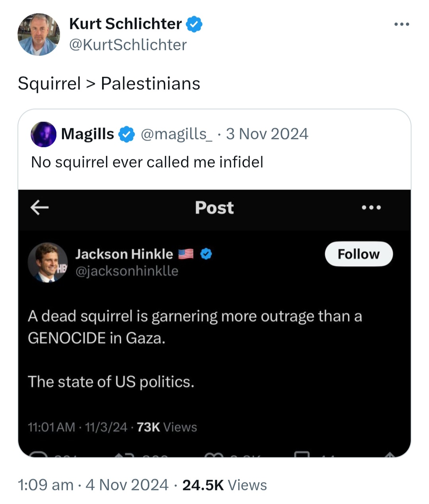Click the 73K Views count
The width and height of the screenshot is (429, 504).
167,427
